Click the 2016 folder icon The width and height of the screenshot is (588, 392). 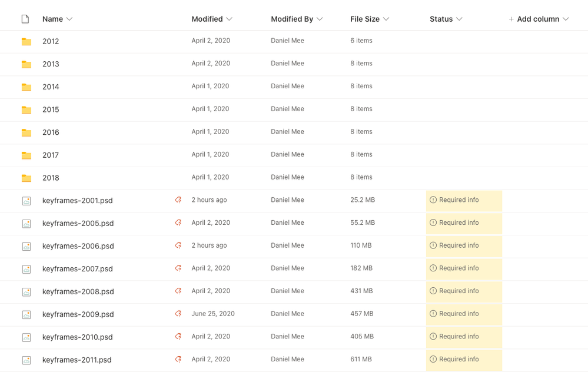click(x=26, y=132)
